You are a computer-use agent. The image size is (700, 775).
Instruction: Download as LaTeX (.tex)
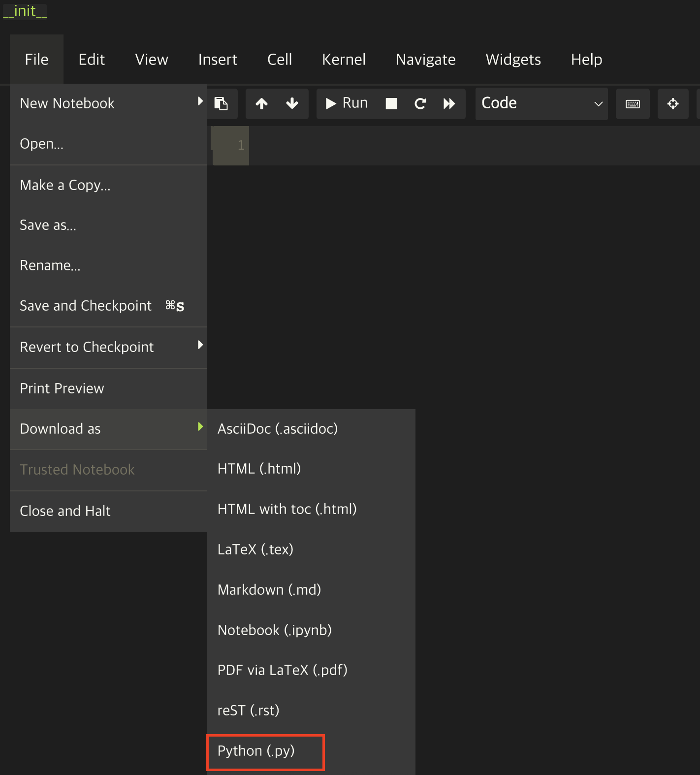[x=311, y=549]
